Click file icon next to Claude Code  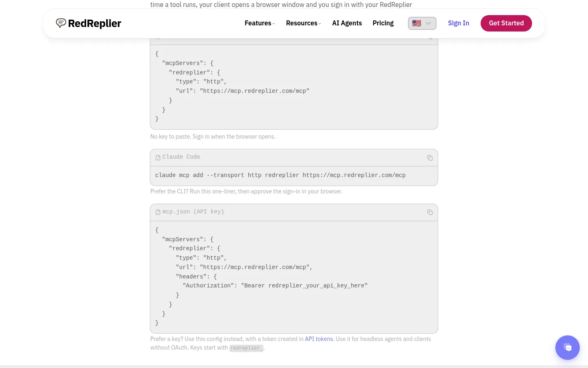pyautogui.click(x=158, y=158)
